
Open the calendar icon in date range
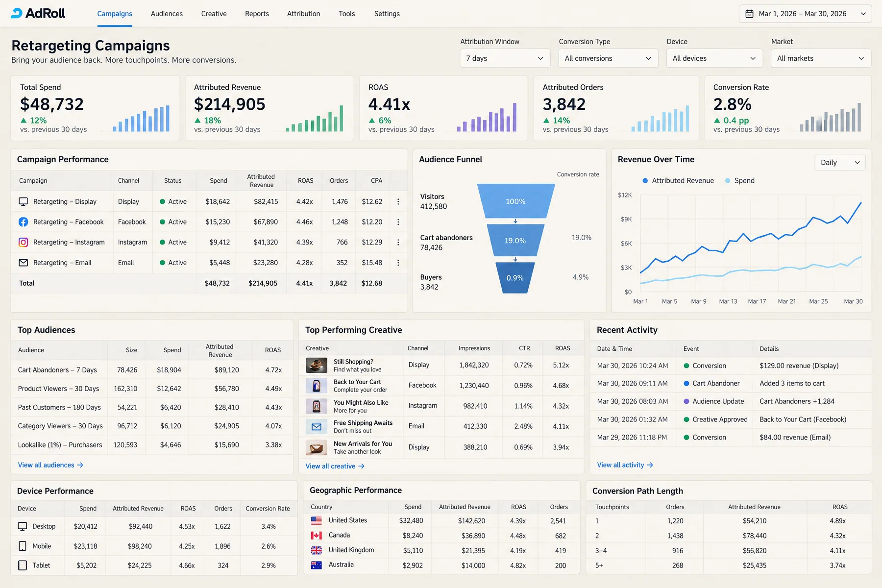(749, 14)
